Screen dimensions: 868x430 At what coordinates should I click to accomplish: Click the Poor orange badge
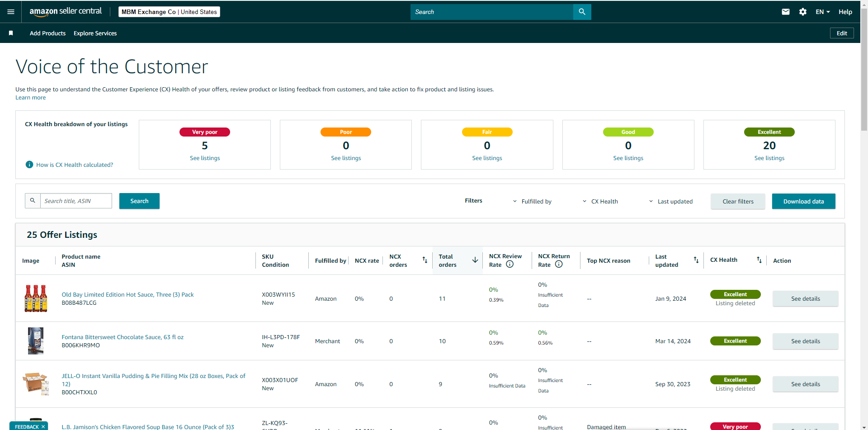(346, 132)
